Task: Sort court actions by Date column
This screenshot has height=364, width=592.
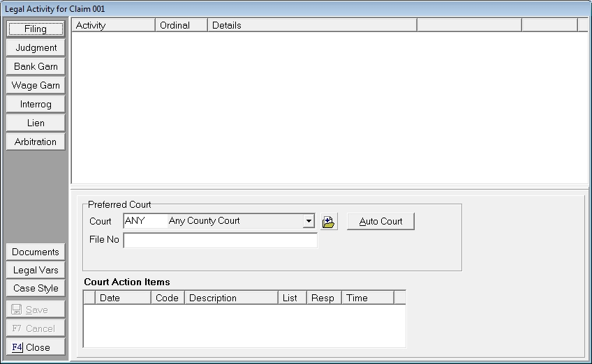Action: click(x=123, y=298)
